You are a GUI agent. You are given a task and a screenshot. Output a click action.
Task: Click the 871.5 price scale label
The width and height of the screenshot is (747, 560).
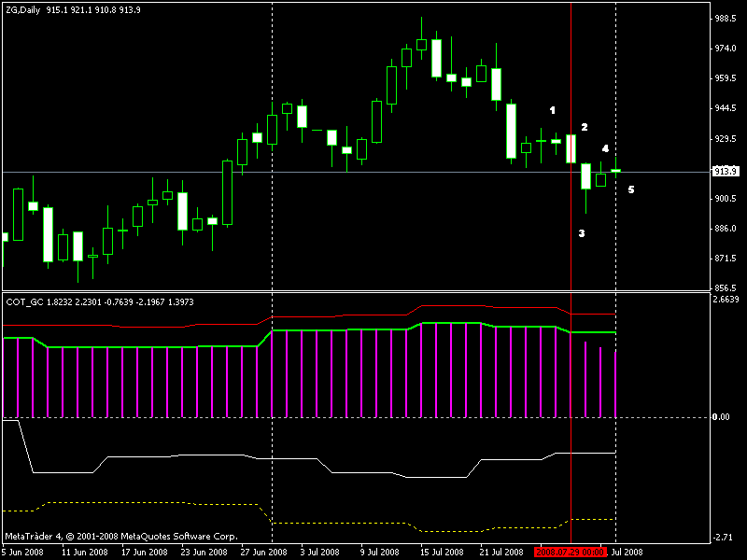pyautogui.click(x=726, y=259)
